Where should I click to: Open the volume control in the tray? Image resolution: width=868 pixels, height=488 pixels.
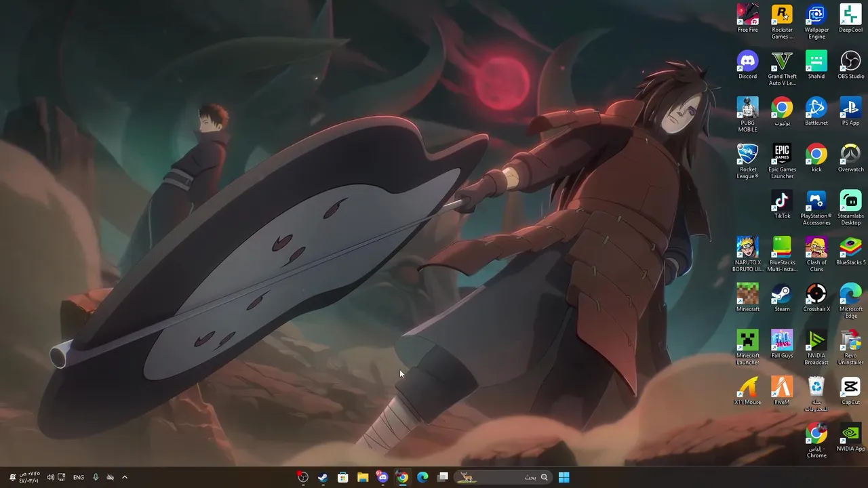[50, 477]
